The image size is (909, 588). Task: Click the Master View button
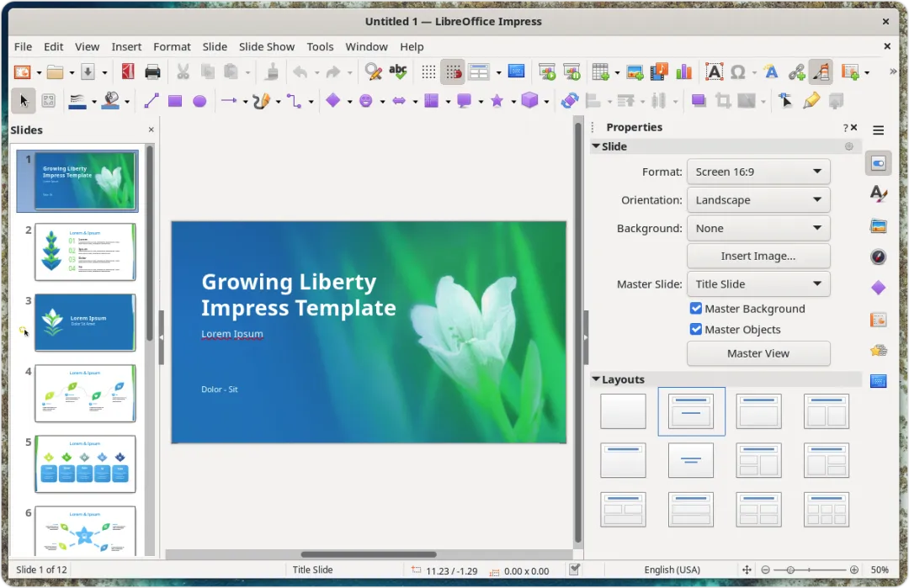(x=758, y=353)
